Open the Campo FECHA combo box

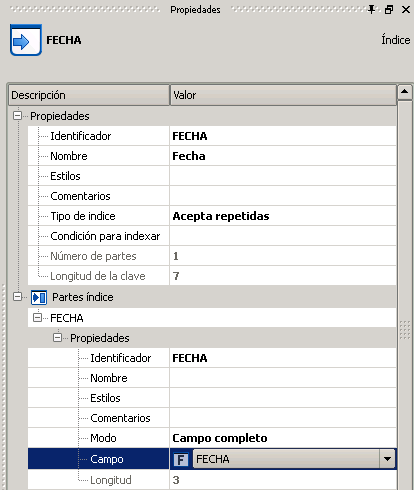pos(294,459)
